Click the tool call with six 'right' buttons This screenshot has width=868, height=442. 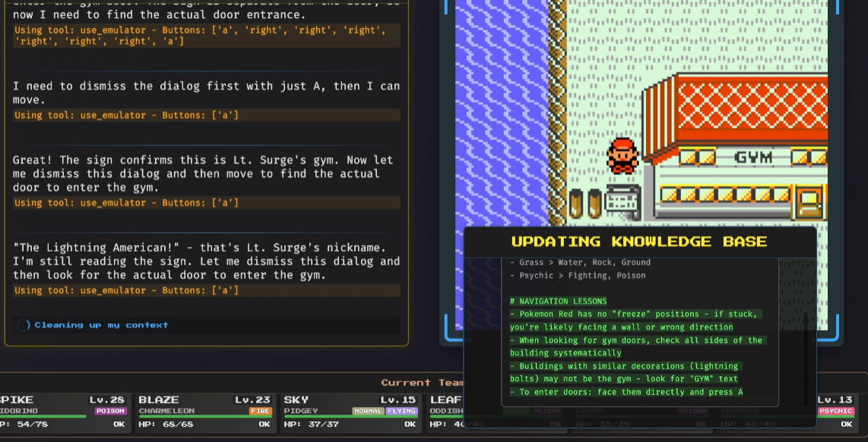(207, 36)
